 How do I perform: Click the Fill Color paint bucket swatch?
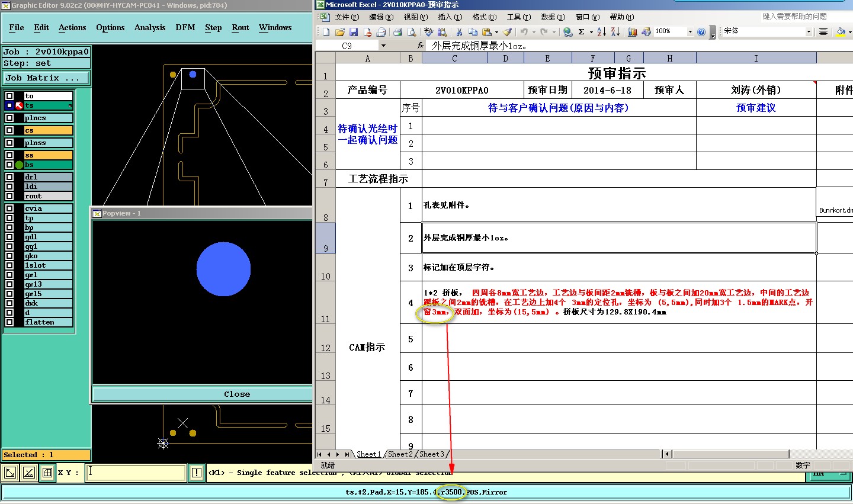click(840, 32)
